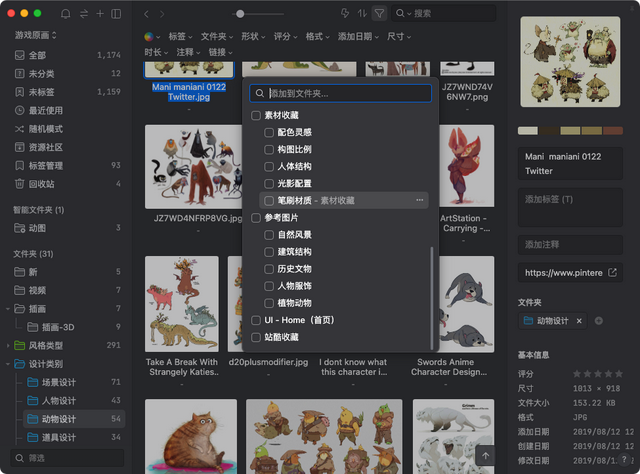Focus the 添加到文件夹 search field

340,93
